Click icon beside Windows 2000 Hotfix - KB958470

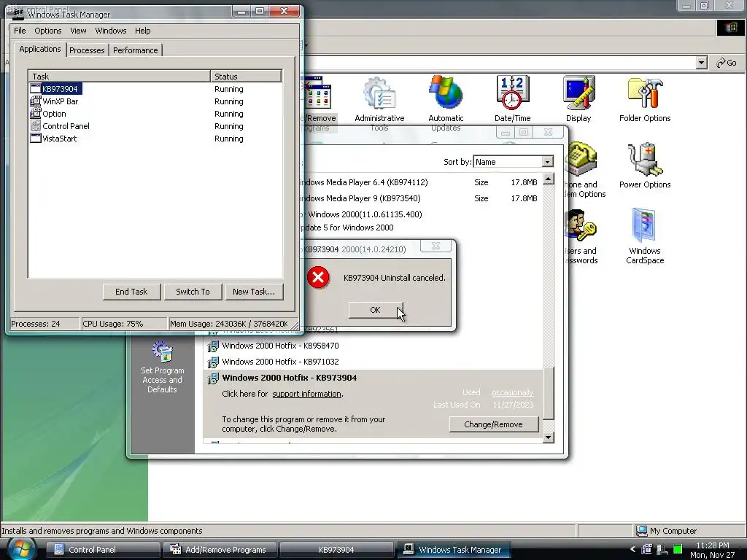tap(213, 346)
